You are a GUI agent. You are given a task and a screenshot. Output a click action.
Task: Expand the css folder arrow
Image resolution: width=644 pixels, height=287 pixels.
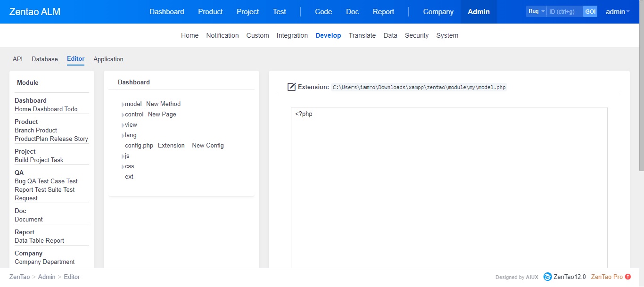pyautogui.click(x=123, y=166)
